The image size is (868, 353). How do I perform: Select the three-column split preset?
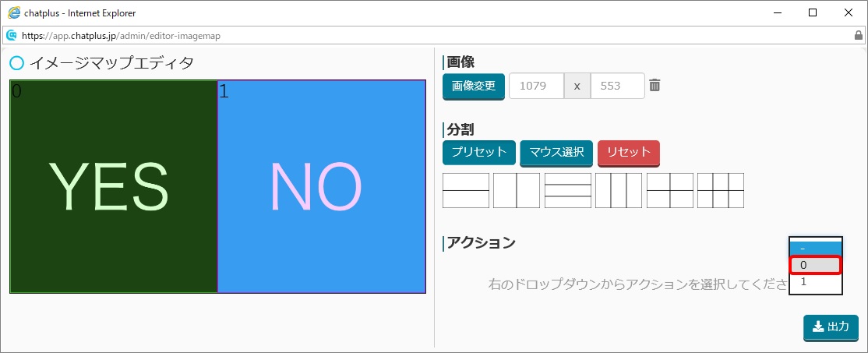(619, 190)
